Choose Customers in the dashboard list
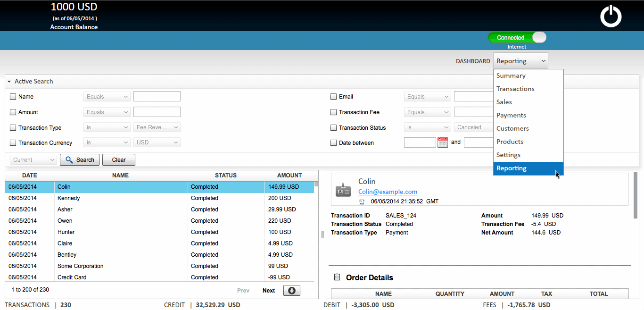Image resolution: width=644 pixels, height=310 pixels. point(512,128)
